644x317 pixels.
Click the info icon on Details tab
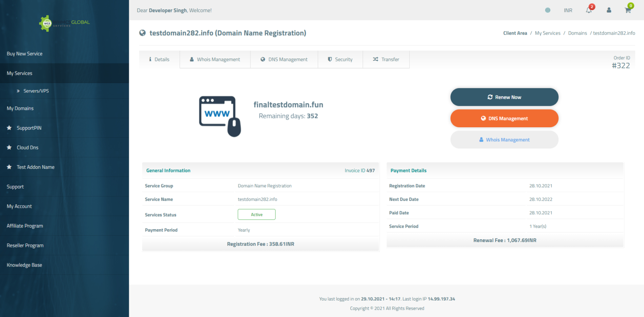[x=150, y=59]
